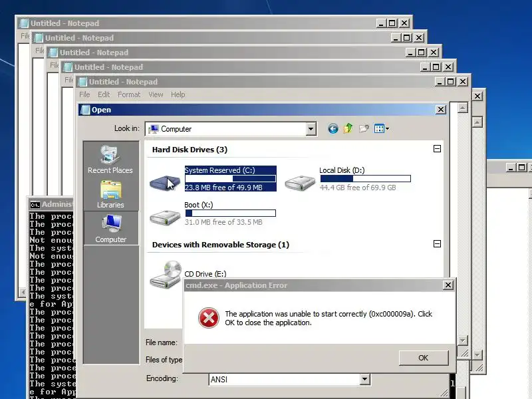
Task: Click scroll-up arrow in front Notepad scrollbar
Action: (x=463, y=108)
